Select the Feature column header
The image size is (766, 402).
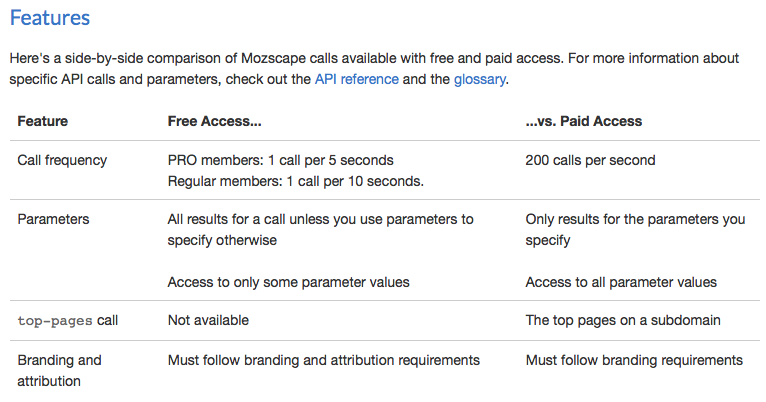click(43, 121)
